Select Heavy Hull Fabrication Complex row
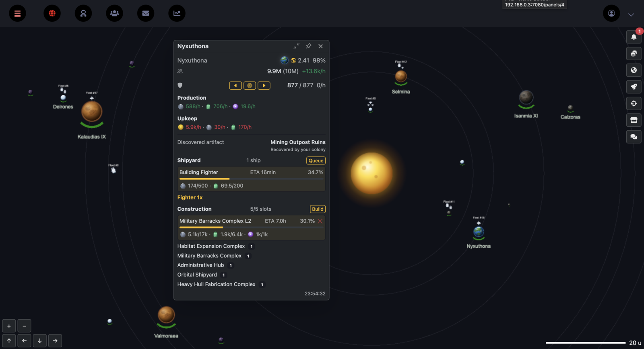This screenshot has width=644, height=349. coord(221,284)
